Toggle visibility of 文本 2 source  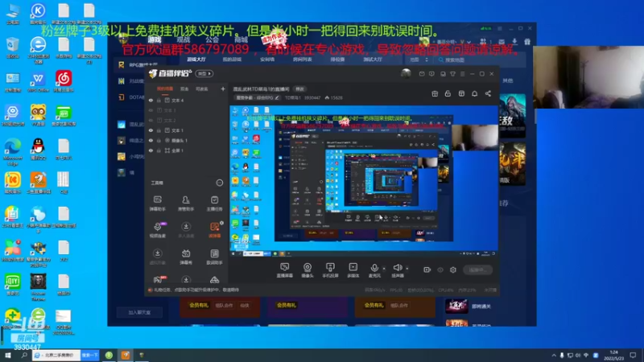point(151,120)
